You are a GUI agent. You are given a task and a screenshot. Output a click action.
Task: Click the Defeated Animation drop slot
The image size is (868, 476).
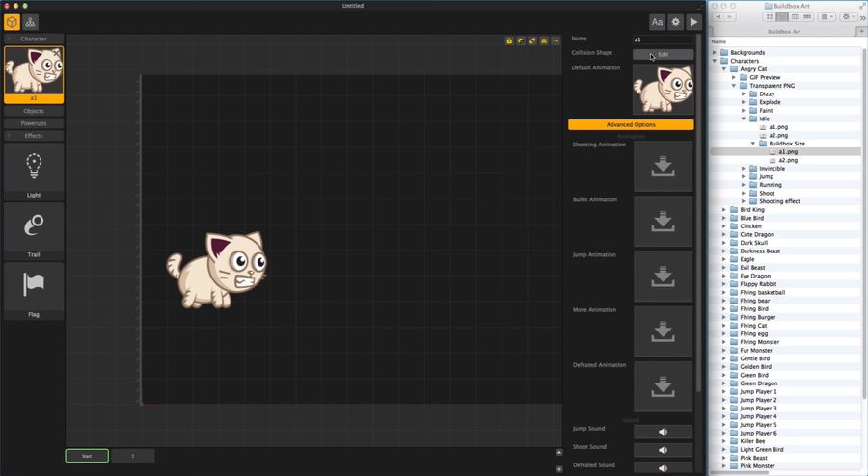point(663,386)
